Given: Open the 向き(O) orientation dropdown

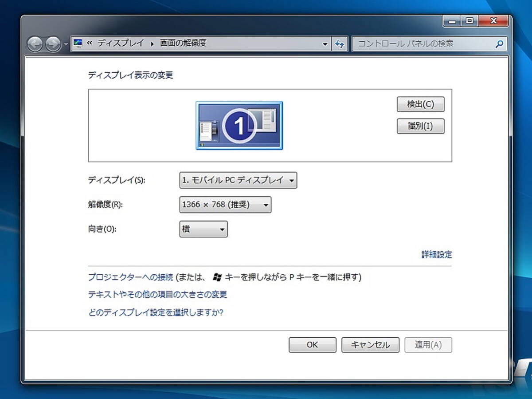Looking at the screenshot, I should (x=203, y=229).
